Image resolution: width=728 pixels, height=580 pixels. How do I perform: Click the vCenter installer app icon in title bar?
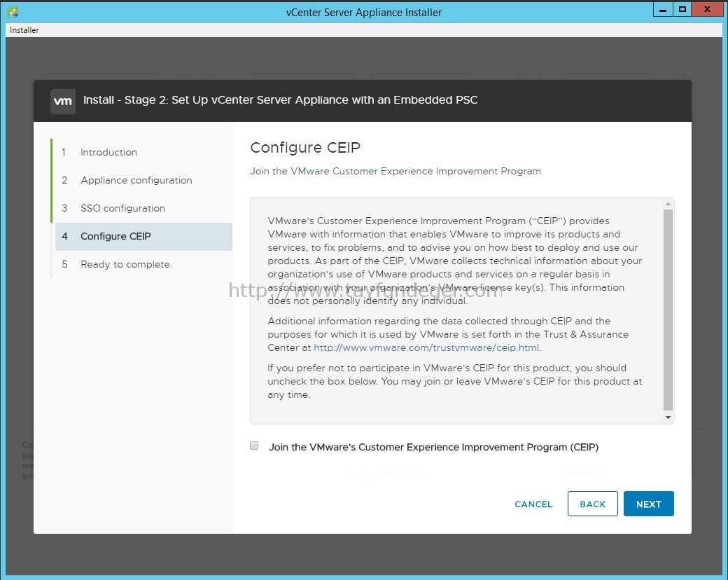pyautogui.click(x=13, y=12)
